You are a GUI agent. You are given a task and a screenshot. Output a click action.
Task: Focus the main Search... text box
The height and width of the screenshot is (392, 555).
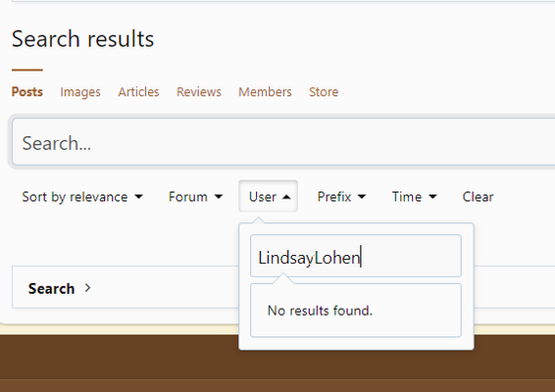pos(283,142)
